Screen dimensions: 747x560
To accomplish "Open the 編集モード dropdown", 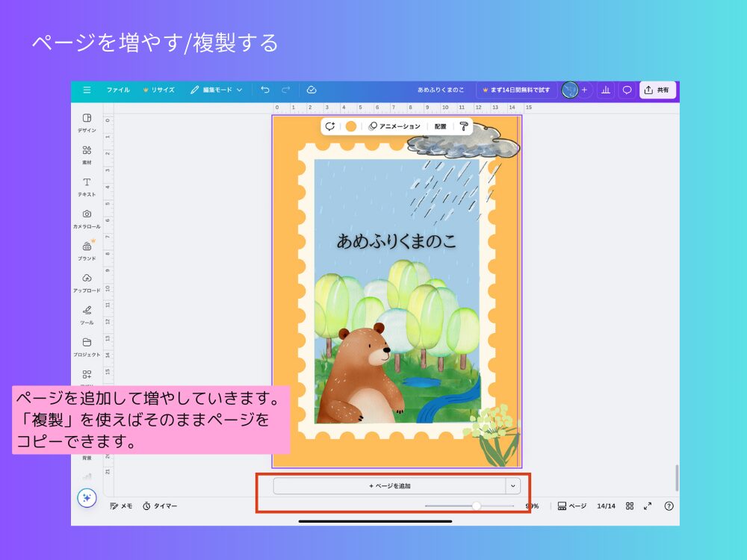I will 217,89.
